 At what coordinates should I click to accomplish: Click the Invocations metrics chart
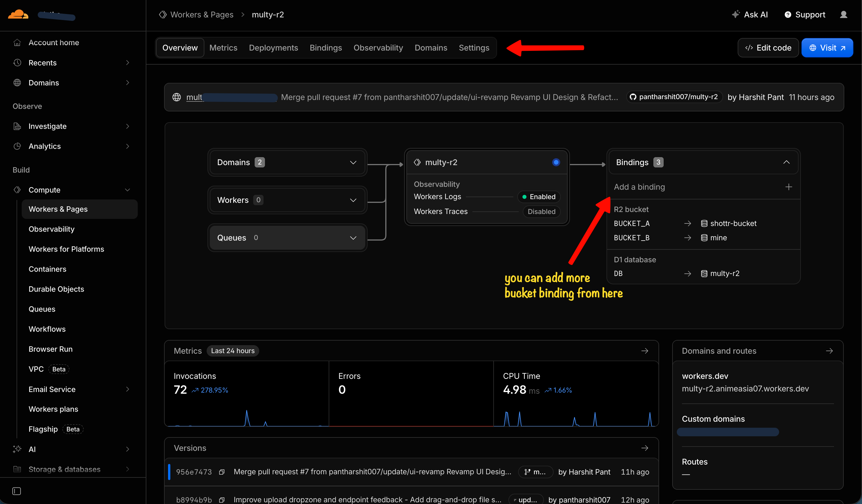coord(247,417)
